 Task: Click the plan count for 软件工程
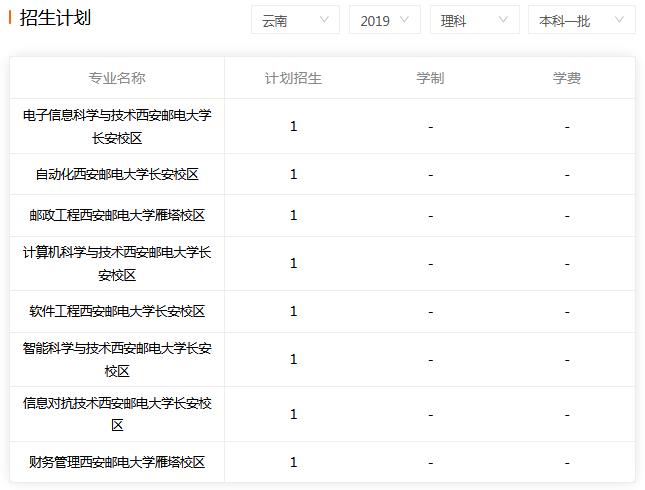(293, 311)
